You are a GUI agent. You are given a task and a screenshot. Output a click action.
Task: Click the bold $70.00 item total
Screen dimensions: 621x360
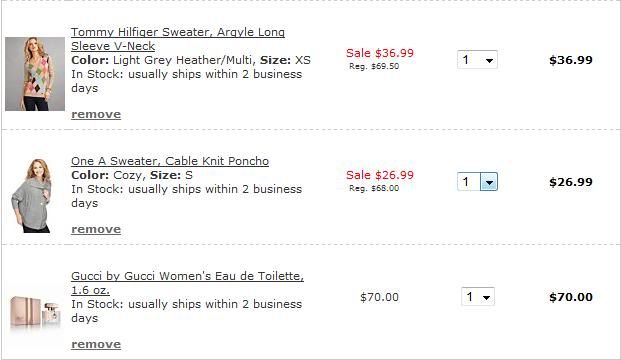(x=571, y=297)
